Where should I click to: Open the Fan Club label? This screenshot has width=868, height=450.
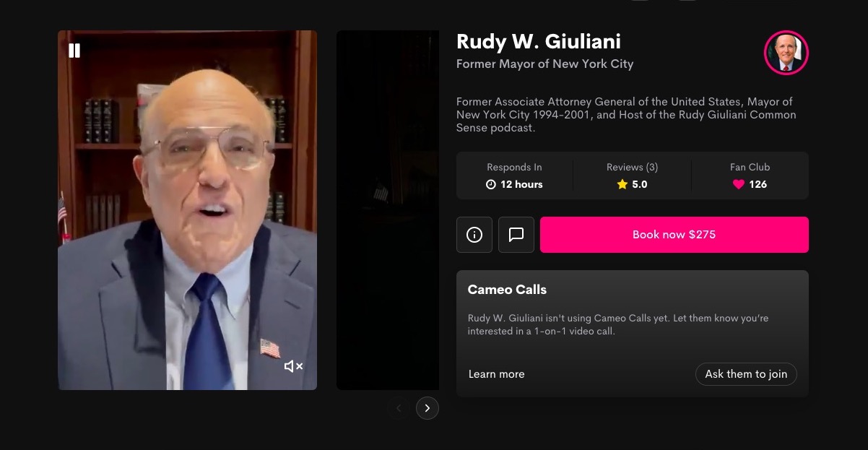pos(750,167)
